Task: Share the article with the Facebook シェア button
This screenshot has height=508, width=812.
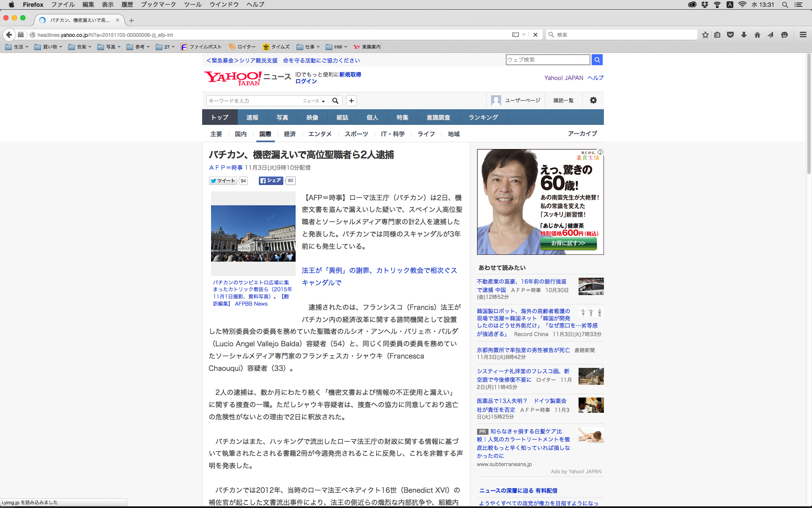Action: coord(271,181)
